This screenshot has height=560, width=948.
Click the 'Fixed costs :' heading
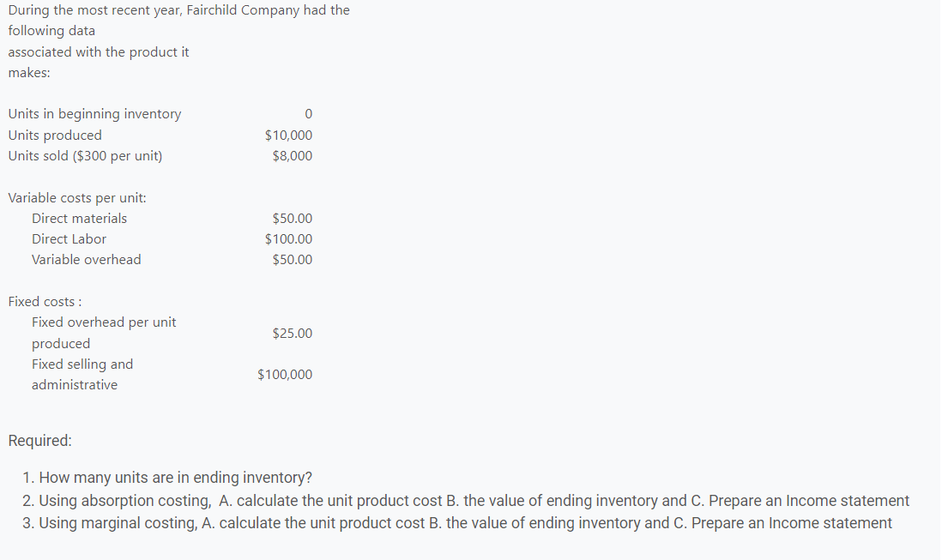point(45,302)
